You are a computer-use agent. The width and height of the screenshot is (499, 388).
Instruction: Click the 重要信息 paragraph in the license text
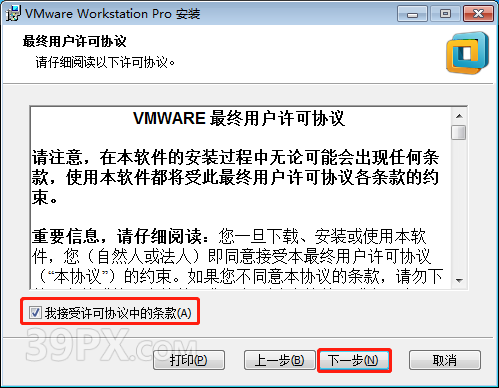[x=237, y=257]
